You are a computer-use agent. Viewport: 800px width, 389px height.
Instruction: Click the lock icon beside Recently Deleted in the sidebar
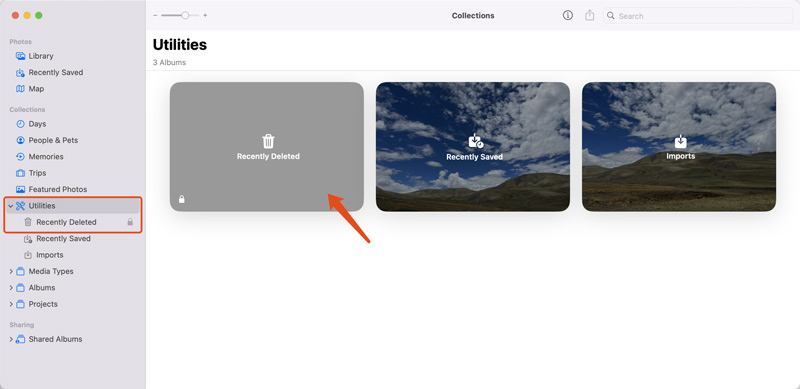pos(130,222)
